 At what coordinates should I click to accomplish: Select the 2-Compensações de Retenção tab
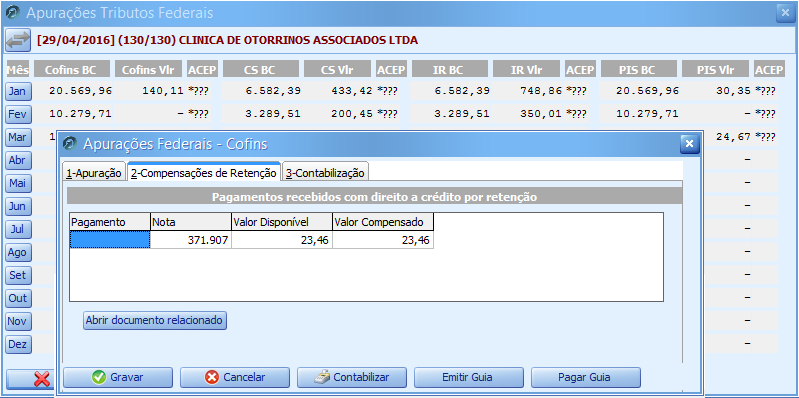click(203, 172)
